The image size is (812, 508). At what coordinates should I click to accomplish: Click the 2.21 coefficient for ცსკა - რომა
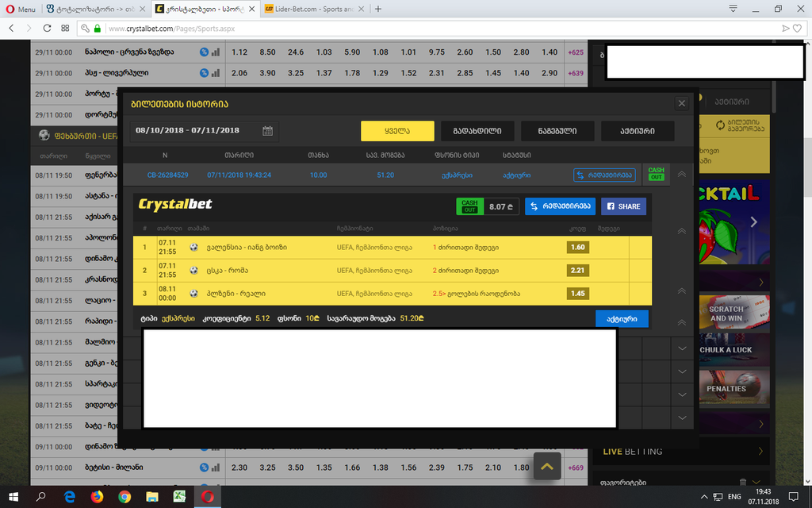tap(577, 270)
